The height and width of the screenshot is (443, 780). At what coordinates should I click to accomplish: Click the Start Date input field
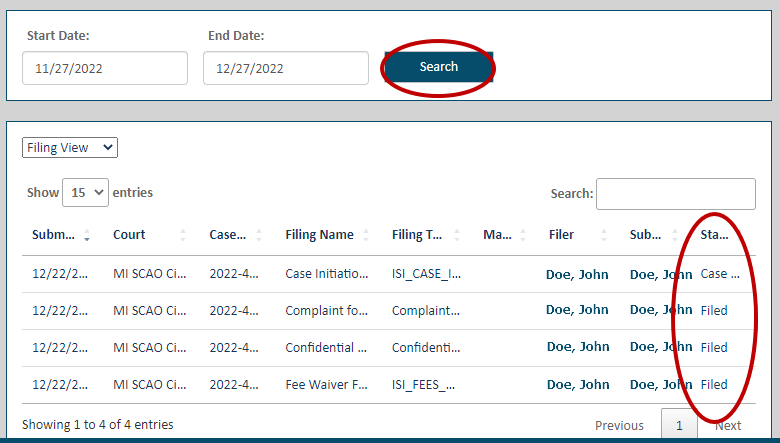(105, 69)
